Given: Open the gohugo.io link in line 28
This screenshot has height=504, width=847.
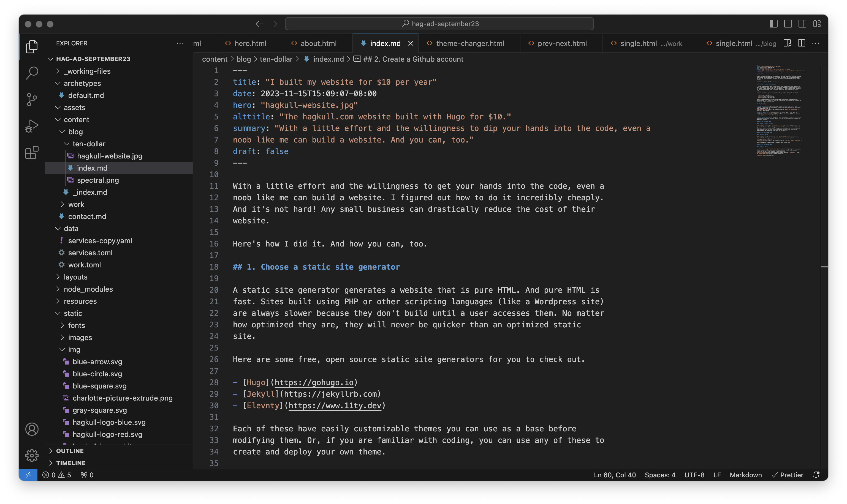Looking at the screenshot, I should [x=314, y=382].
